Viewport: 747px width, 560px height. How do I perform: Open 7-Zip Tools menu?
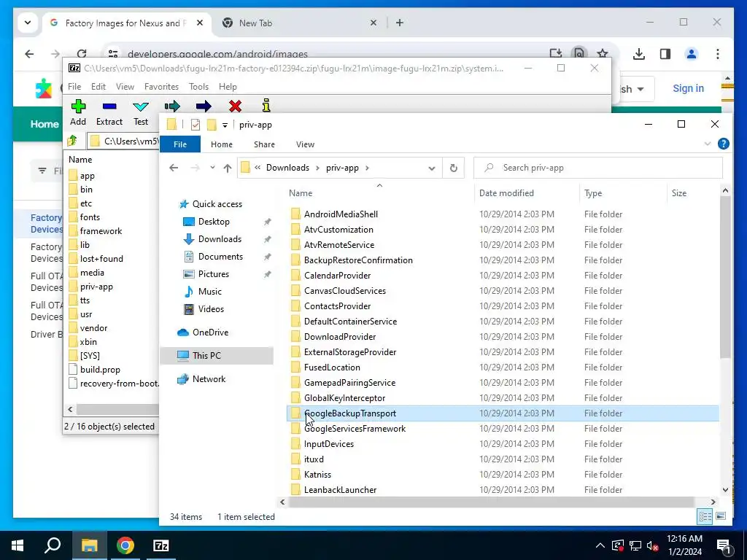pos(198,87)
